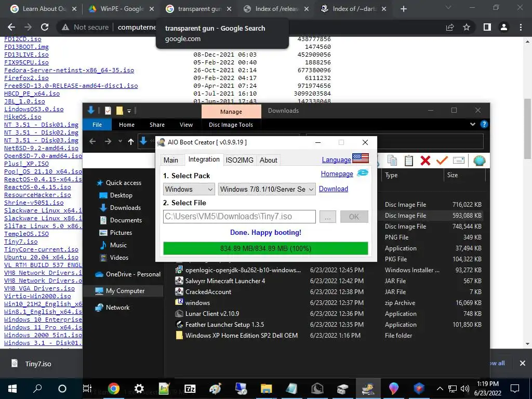Image resolution: width=532 pixels, height=399 pixels.
Task: Click Chrome reload page icon
Action: 45,27
